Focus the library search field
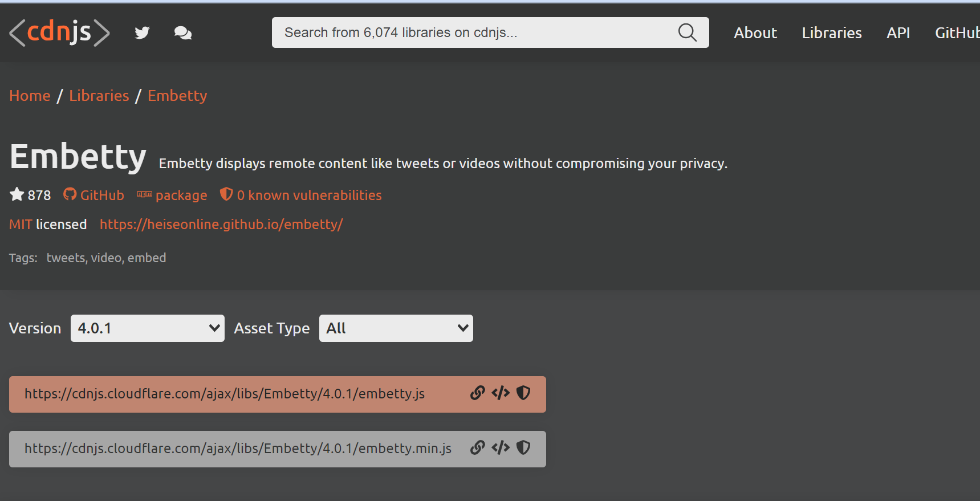Image resolution: width=980 pixels, height=501 pixels. [473, 32]
